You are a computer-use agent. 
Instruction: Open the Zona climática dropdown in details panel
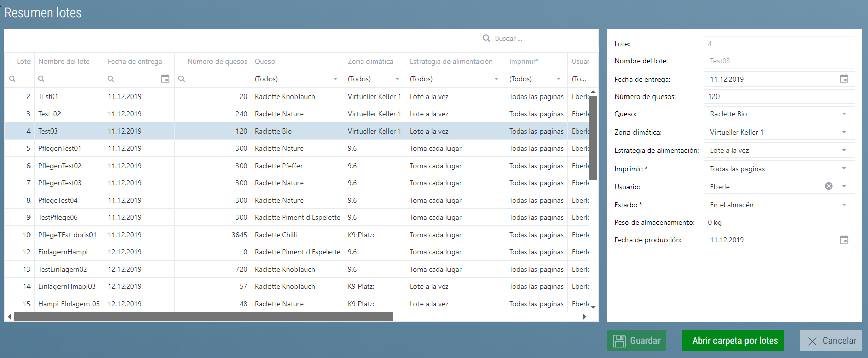pyautogui.click(x=844, y=132)
